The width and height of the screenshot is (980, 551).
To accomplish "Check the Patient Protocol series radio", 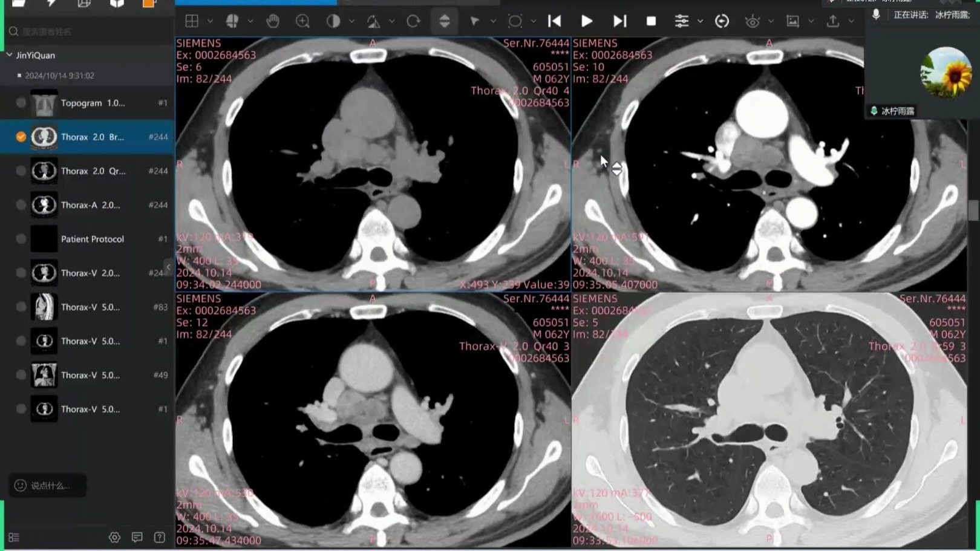I will pos(21,239).
